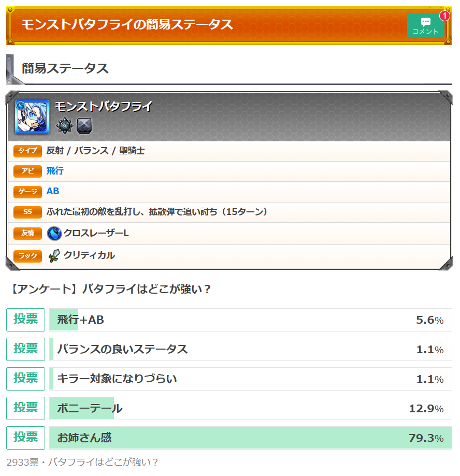Vote for バランスの良いステータス option
This screenshot has width=460, height=476.
click(25, 349)
